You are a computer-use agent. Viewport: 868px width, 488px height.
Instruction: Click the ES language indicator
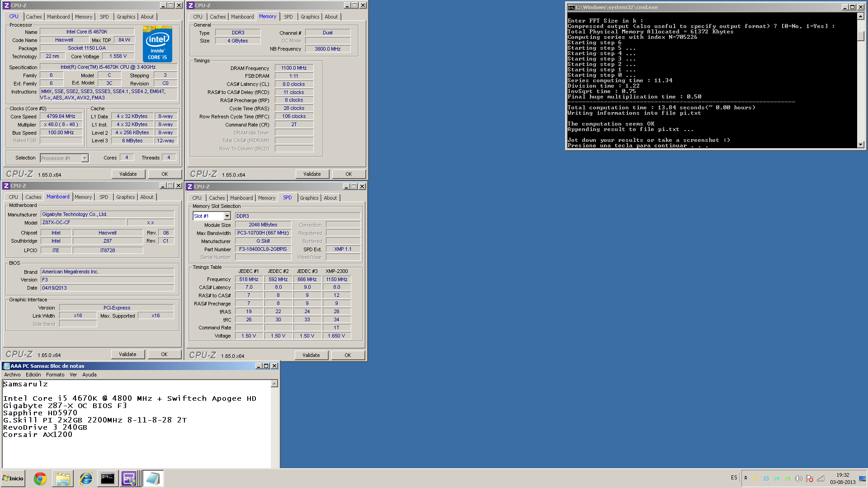pyautogui.click(x=734, y=478)
